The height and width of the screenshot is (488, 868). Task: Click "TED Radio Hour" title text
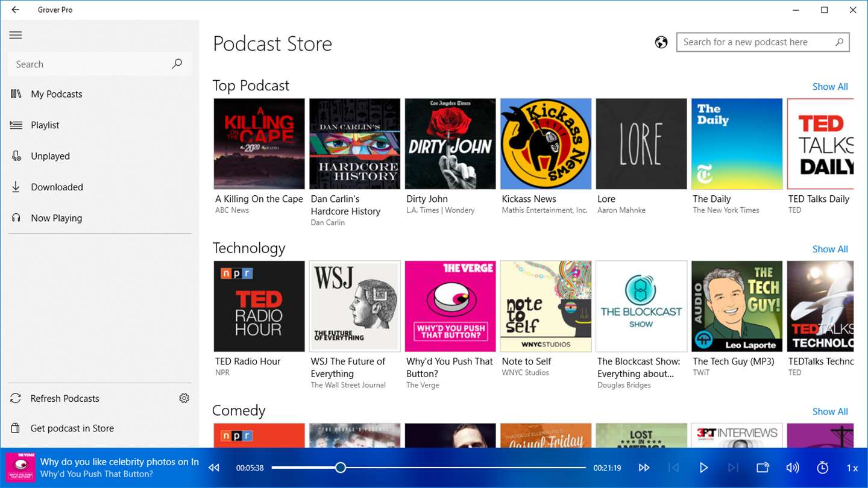tap(248, 361)
